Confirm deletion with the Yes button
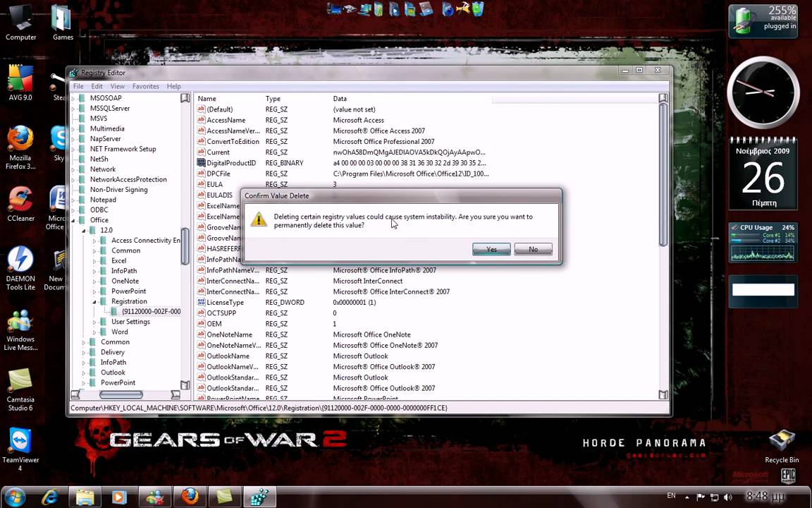The image size is (812, 508). (x=491, y=249)
